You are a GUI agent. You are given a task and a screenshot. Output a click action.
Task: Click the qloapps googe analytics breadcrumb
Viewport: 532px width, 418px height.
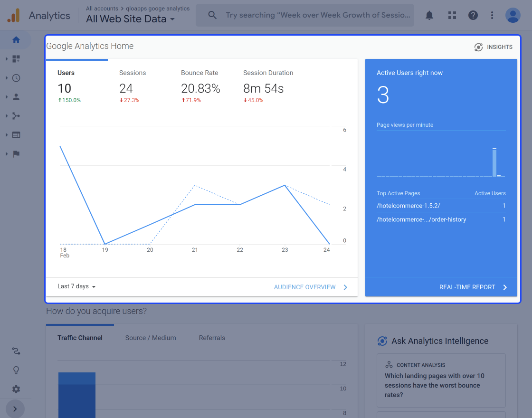pos(158,9)
